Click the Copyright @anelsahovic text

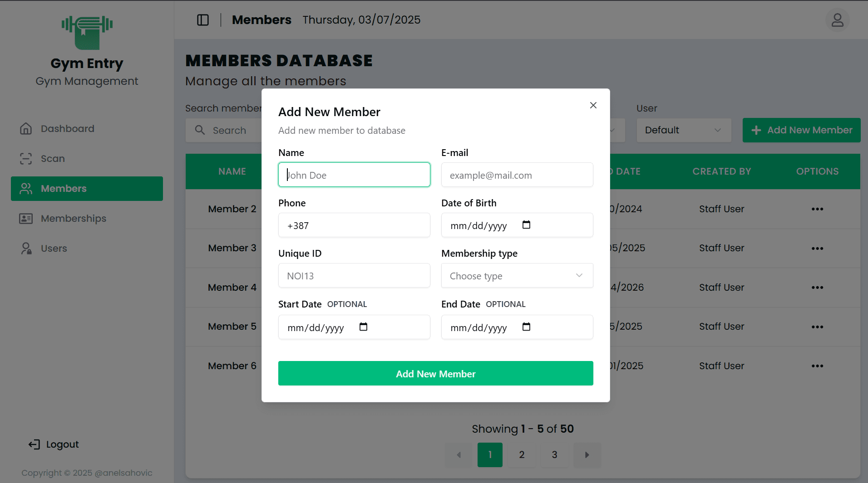(x=87, y=473)
